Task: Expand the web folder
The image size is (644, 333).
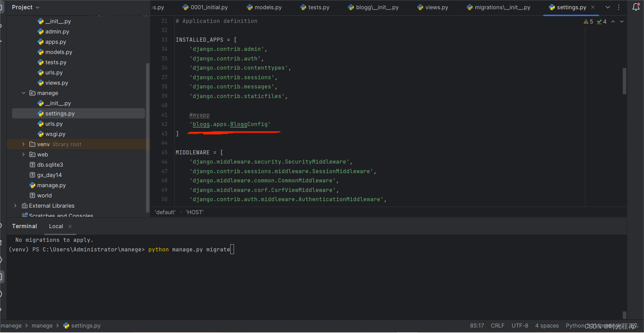Action: coord(24,154)
